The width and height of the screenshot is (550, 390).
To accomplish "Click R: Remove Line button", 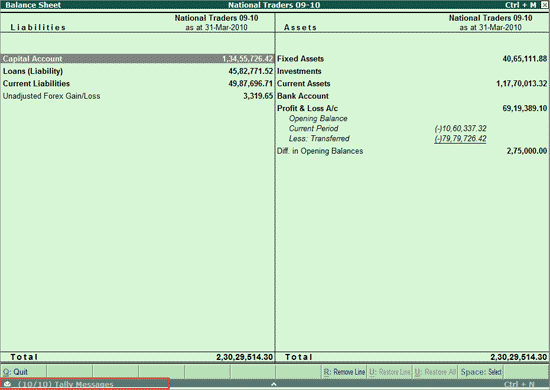I will point(344,372).
